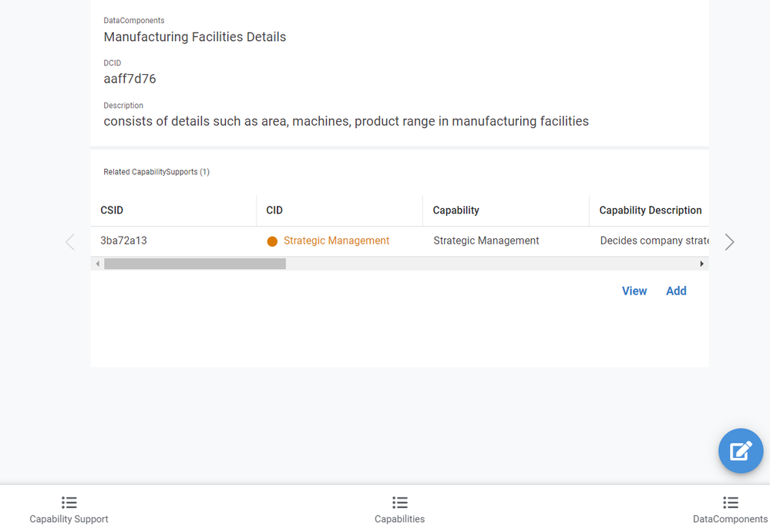770x532 pixels.
Task: Select the Capability Description column header
Action: coord(649,210)
